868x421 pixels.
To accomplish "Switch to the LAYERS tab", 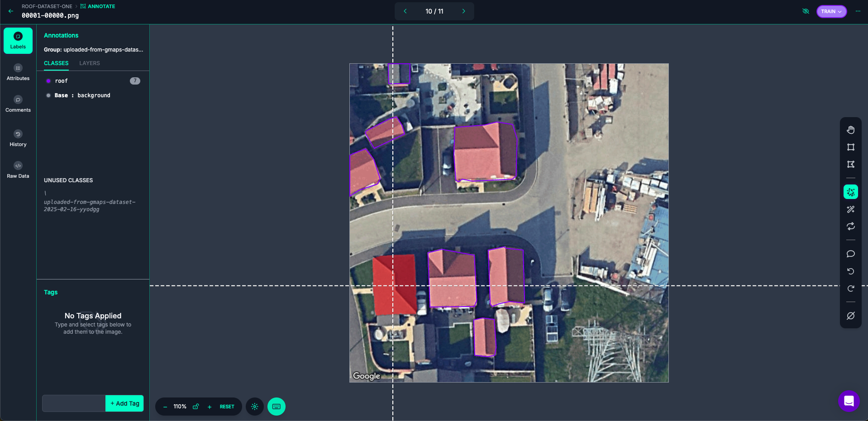I will (x=90, y=63).
